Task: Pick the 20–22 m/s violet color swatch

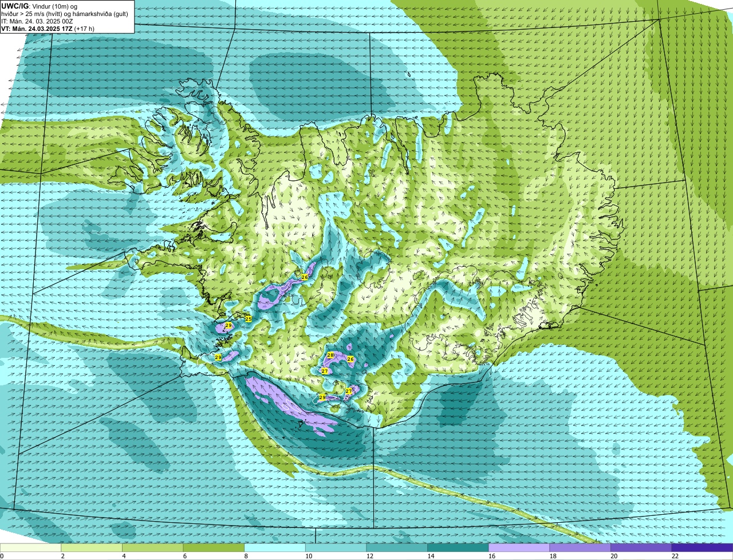Action: pos(641,548)
